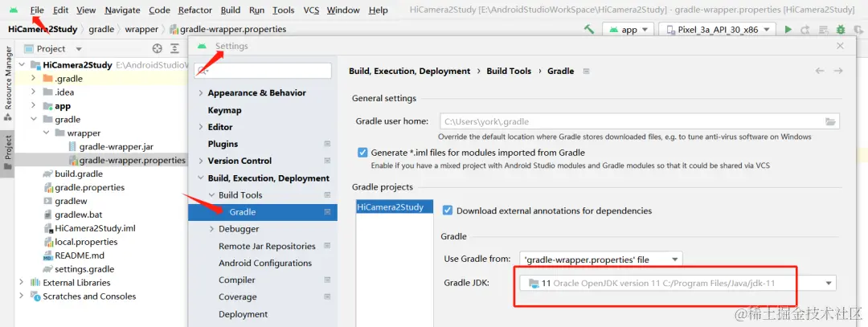
Task: Select Keymap in Settings tree
Action: [224, 110]
